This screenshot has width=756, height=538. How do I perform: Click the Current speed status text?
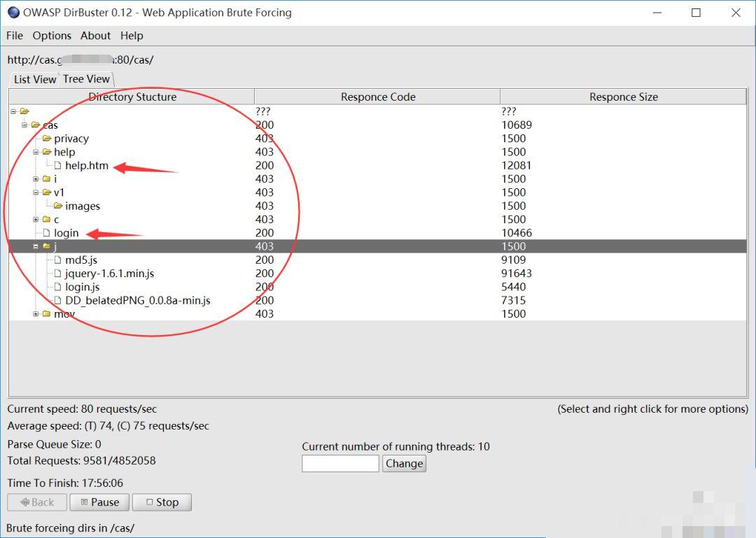82,409
